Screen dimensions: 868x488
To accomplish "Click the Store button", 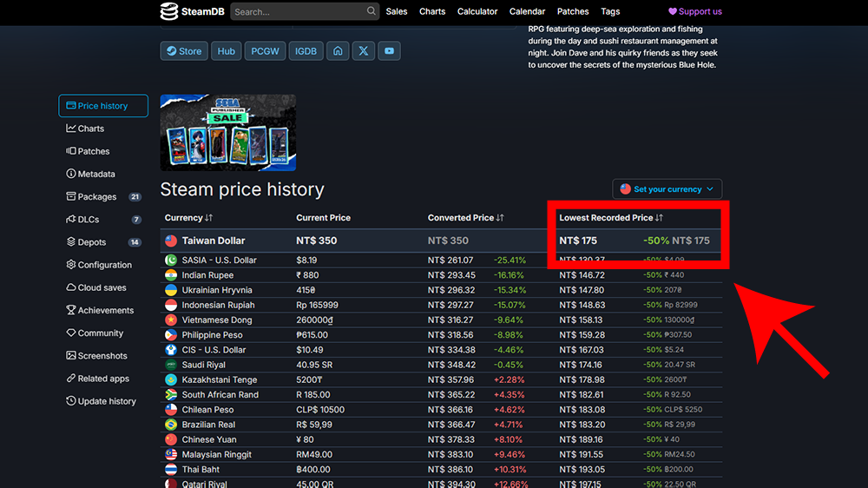I will pos(184,51).
